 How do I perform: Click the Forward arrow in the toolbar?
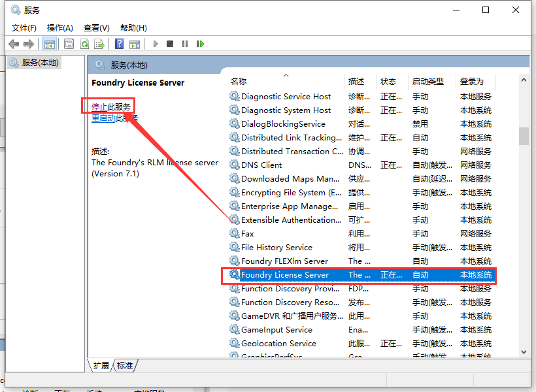(28, 44)
